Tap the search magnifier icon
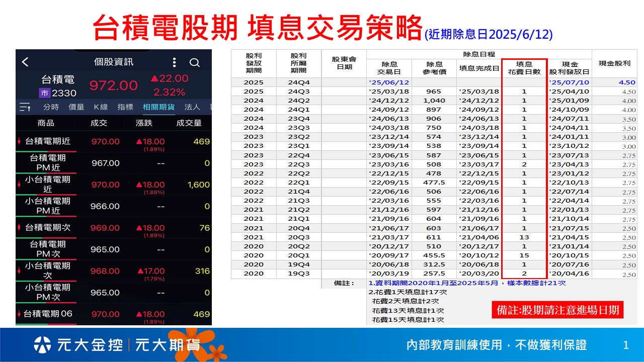This screenshot has height=362, width=644. coord(194,62)
